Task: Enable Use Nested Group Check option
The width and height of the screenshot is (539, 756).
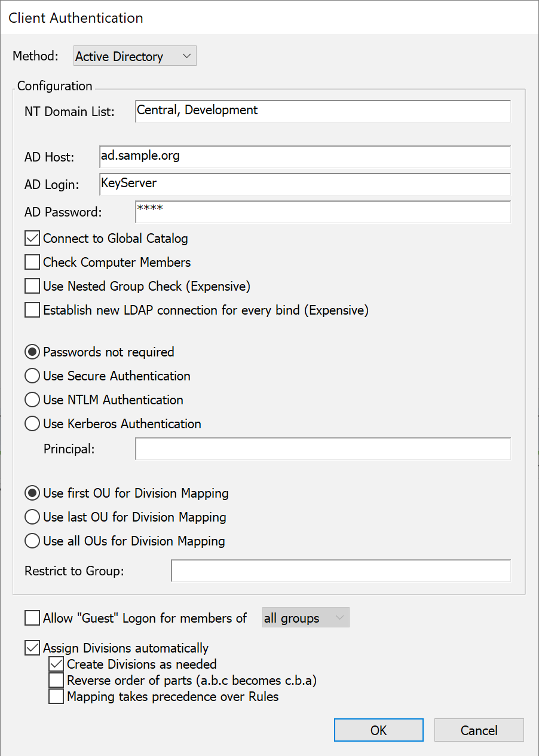Action: [32, 286]
